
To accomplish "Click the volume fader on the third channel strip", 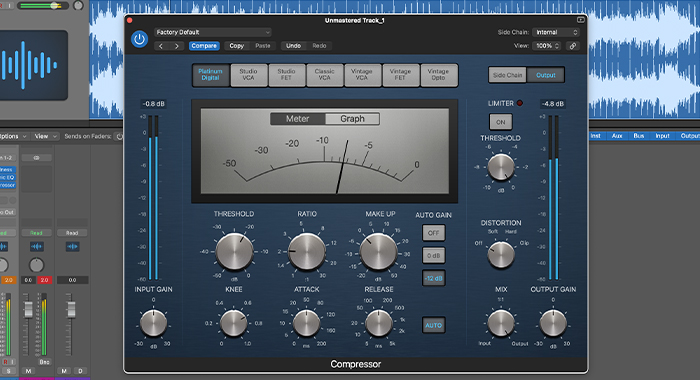I will (71, 309).
